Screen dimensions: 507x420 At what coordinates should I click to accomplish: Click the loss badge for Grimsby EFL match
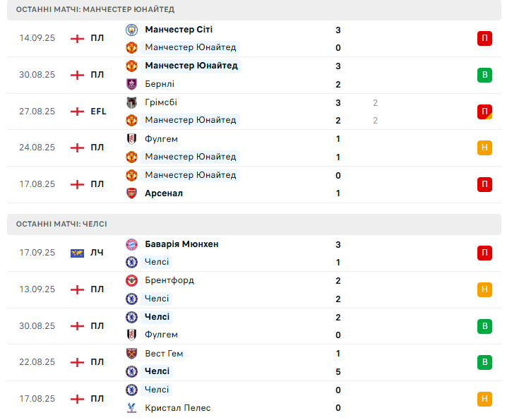(484, 112)
